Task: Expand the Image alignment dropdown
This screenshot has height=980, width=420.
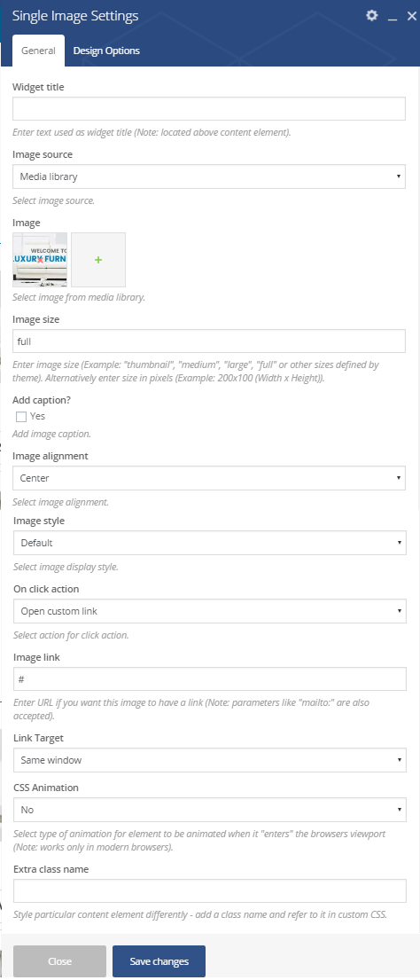Action: point(209,478)
